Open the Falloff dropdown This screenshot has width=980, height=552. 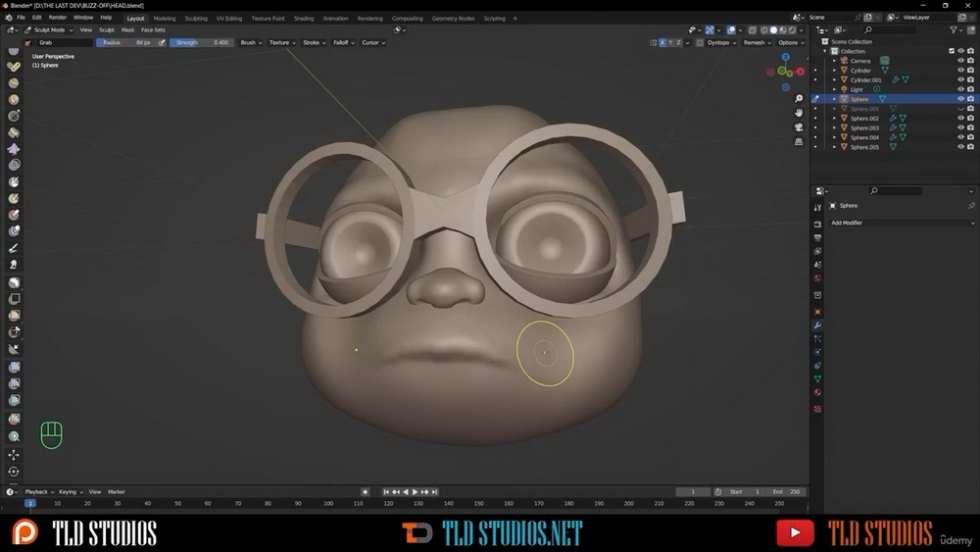pos(344,42)
